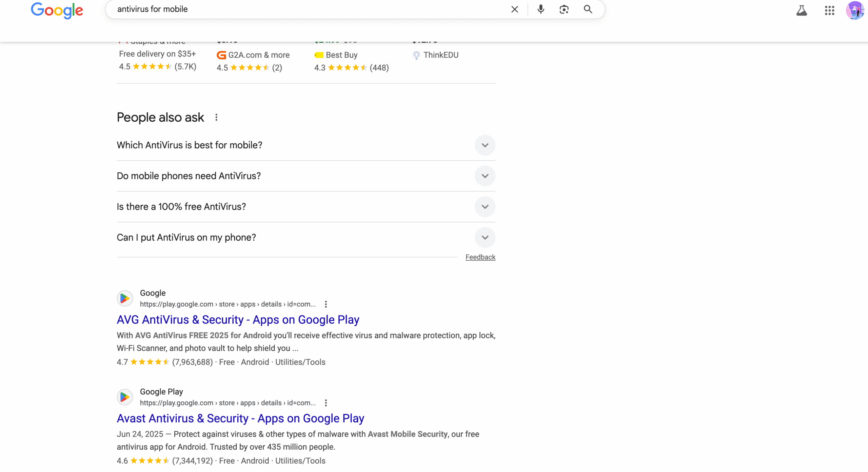
Task: Click 'Google Play' site name above Avast result
Action: pos(161,392)
